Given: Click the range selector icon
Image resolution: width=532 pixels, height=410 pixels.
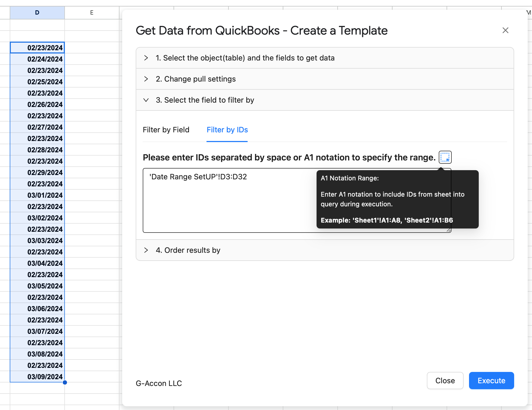Looking at the screenshot, I should pos(445,157).
